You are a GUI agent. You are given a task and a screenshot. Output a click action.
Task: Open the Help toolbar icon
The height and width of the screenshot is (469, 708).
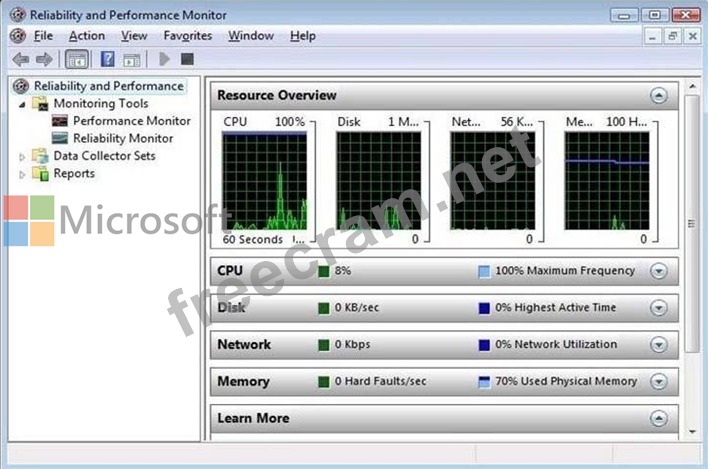(x=107, y=59)
